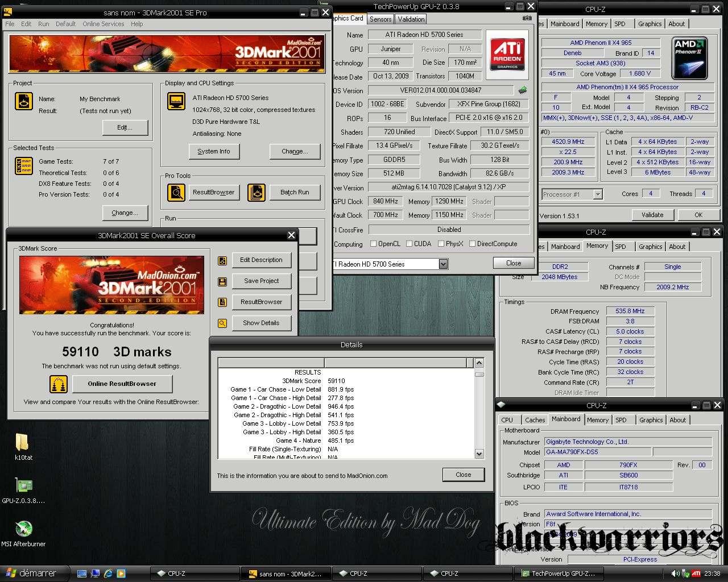Switch to the Validation tab in GPU-Z
Screen dimensions: 728x582
tap(411, 19)
